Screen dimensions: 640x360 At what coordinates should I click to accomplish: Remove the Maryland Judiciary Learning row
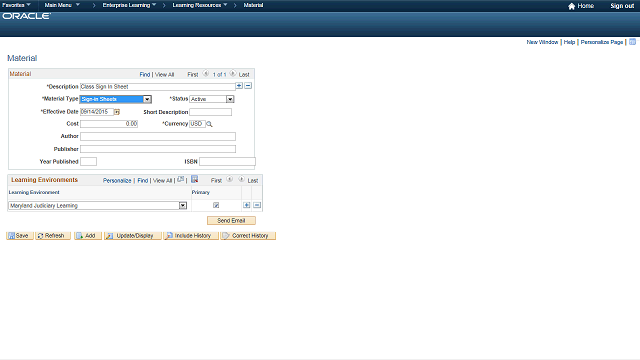[x=257, y=205]
